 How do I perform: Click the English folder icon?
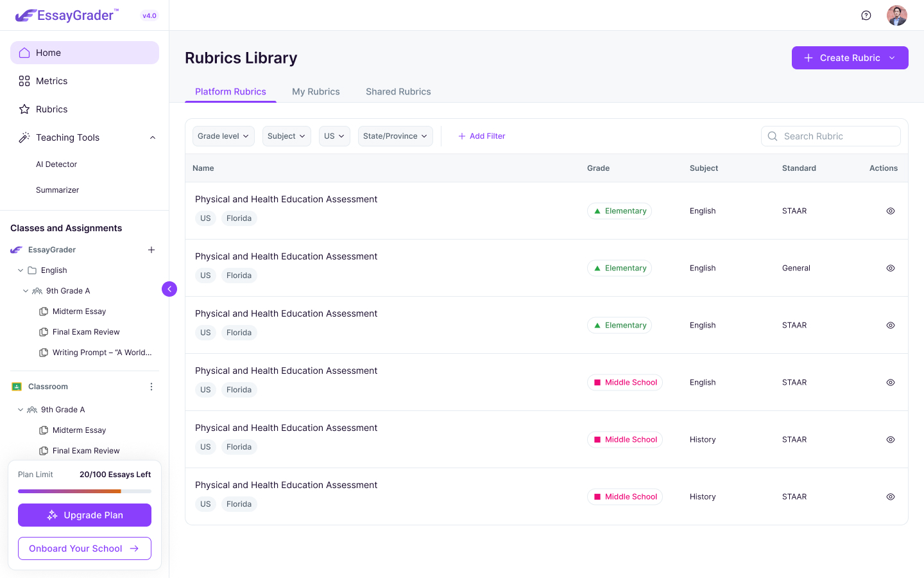pos(32,270)
